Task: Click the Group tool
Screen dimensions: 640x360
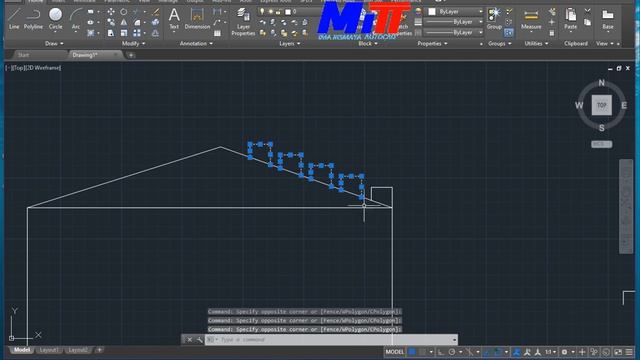Action: click(494, 19)
